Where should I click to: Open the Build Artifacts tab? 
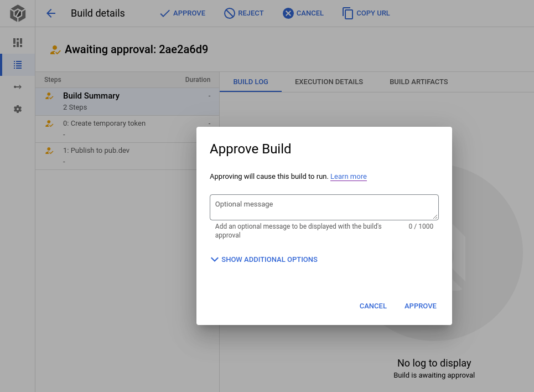(x=419, y=81)
